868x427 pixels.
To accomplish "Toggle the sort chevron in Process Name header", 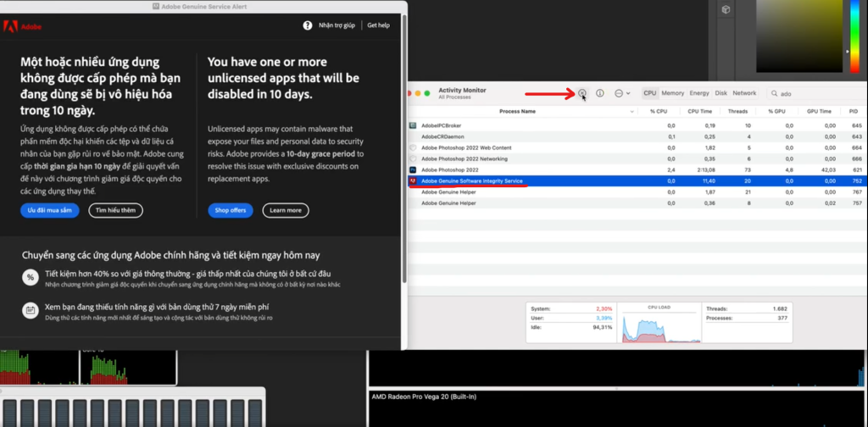I will (632, 112).
